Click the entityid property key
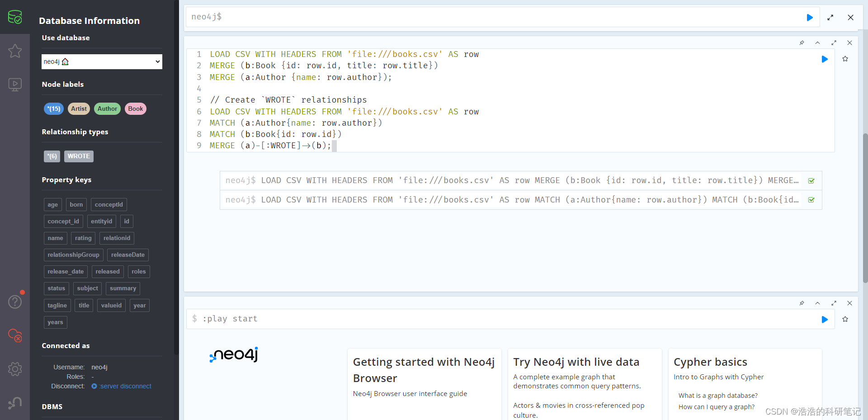The height and width of the screenshot is (420, 868). pos(101,221)
